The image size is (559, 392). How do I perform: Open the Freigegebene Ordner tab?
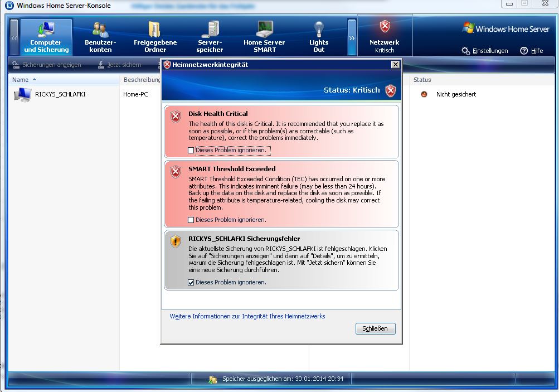pyautogui.click(x=155, y=37)
